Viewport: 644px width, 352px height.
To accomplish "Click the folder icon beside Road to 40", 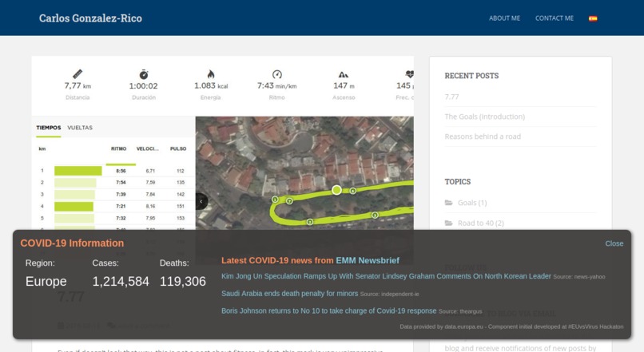I will (448, 223).
